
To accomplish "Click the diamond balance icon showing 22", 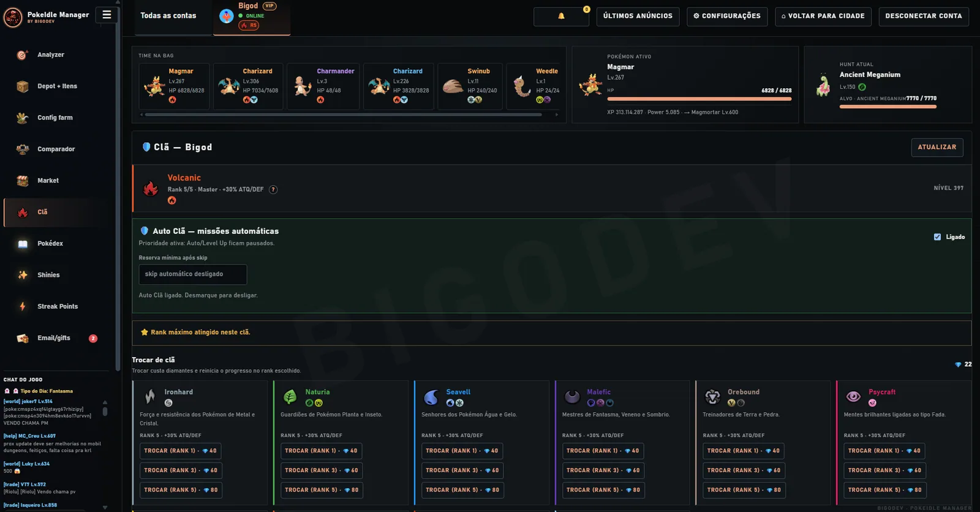I will click(958, 364).
